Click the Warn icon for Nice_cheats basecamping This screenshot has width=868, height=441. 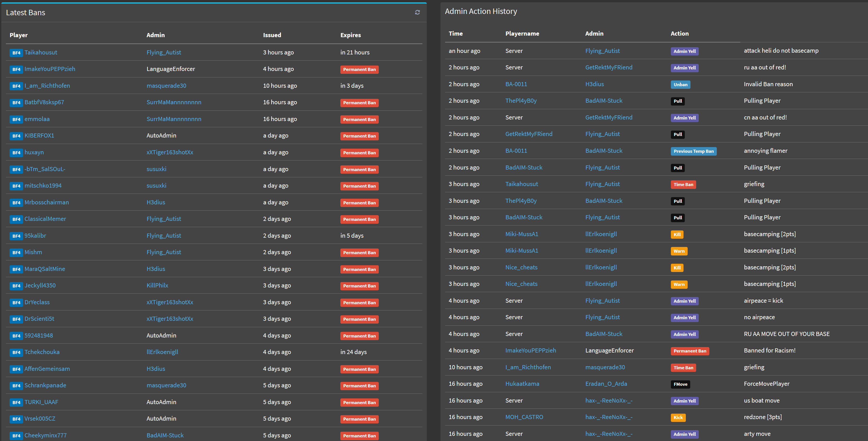(679, 284)
